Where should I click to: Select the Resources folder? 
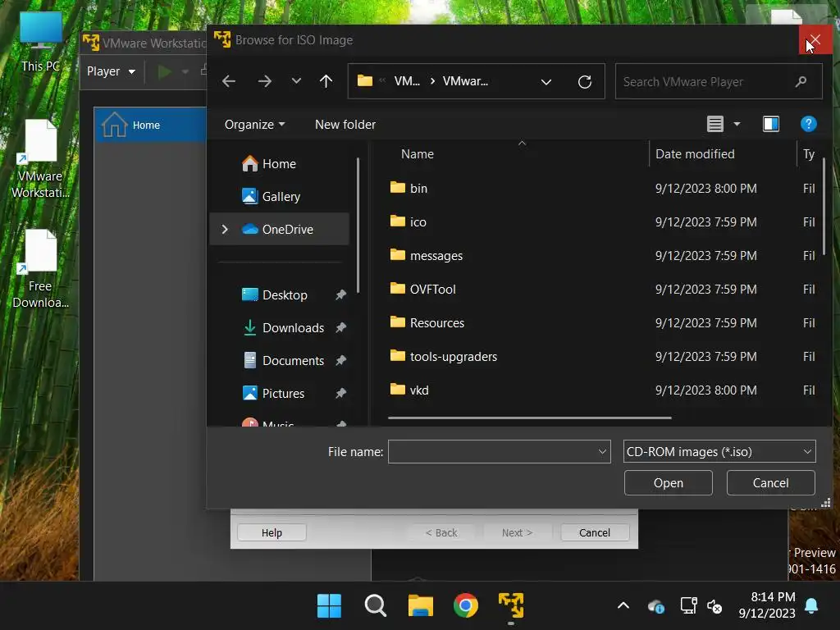[x=436, y=323]
